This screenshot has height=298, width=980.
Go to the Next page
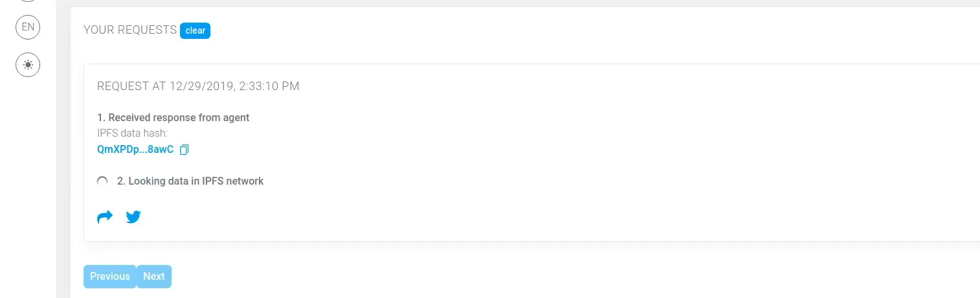click(154, 276)
